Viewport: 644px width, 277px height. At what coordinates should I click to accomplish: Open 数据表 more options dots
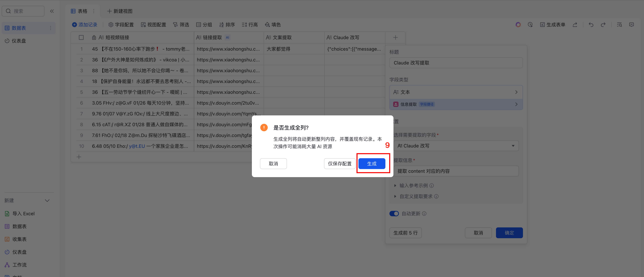tap(51, 28)
